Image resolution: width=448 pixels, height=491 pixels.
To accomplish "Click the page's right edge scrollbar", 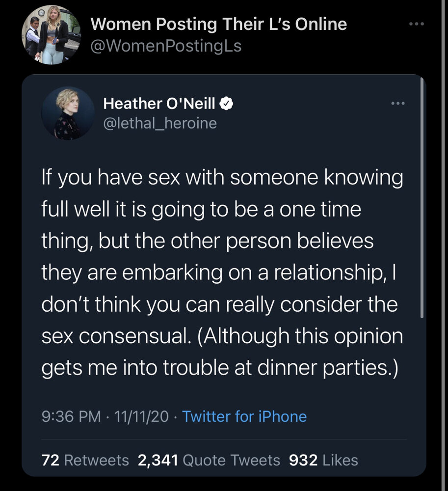I will (443, 245).
